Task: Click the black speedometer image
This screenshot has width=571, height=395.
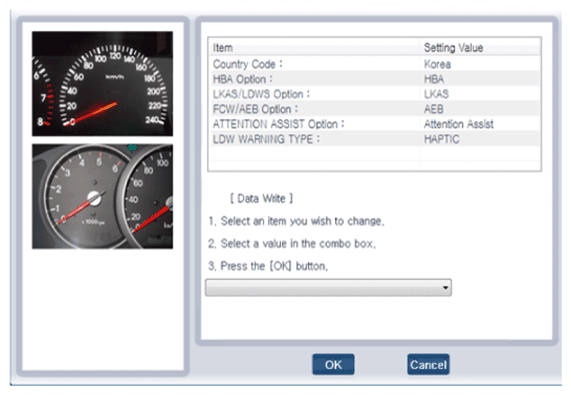Action: [102, 84]
